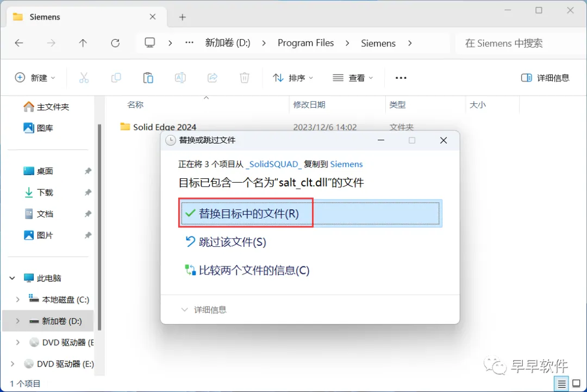Viewport: 587px width, 392px height.
Task: Go back to the previous folder
Action: click(x=18, y=43)
